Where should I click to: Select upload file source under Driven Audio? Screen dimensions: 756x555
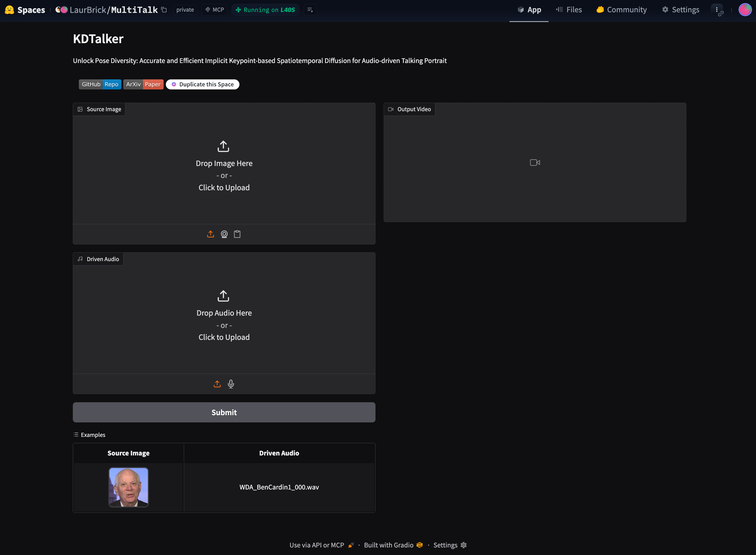[x=217, y=384]
